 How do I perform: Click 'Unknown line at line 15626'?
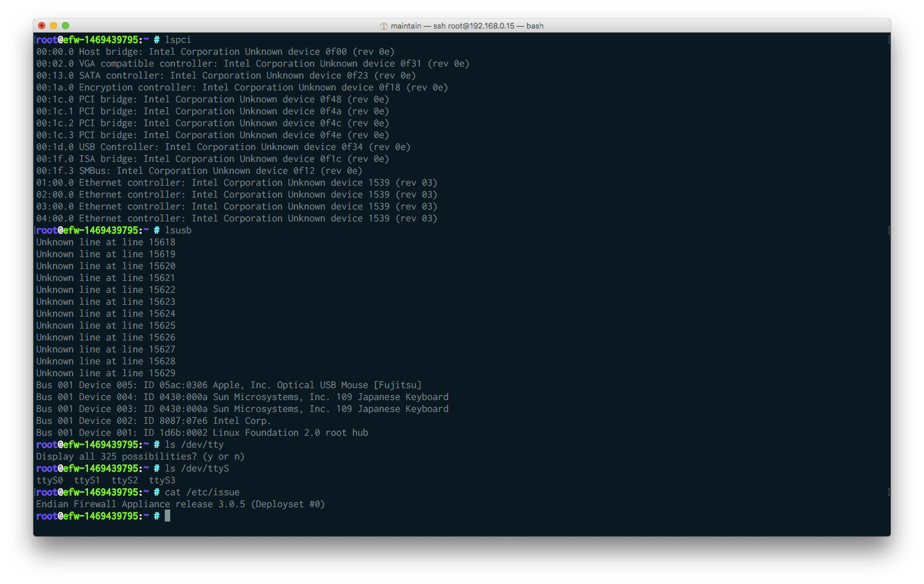click(106, 338)
